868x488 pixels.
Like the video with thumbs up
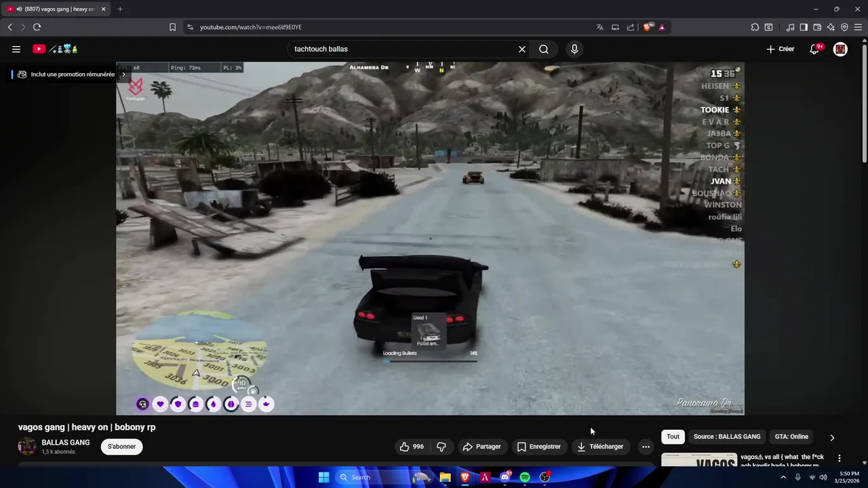pos(412,447)
